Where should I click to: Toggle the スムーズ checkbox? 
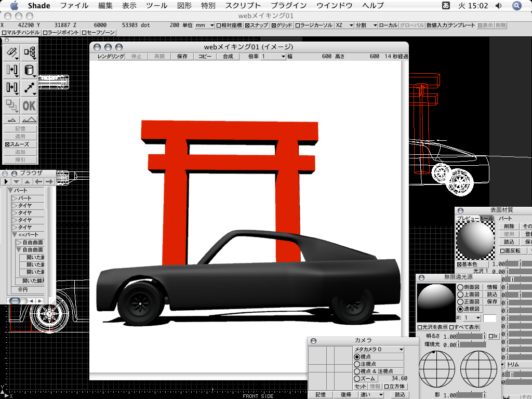pos(7,144)
